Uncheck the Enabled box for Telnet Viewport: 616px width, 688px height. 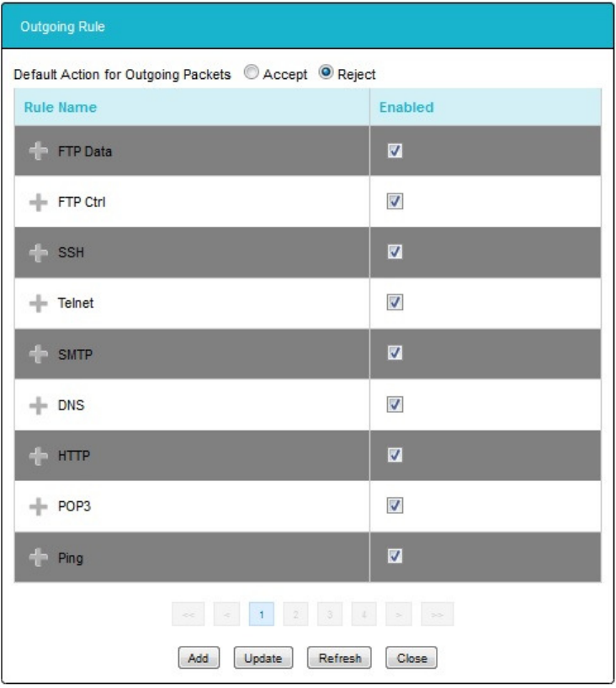[x=392, y=303]
